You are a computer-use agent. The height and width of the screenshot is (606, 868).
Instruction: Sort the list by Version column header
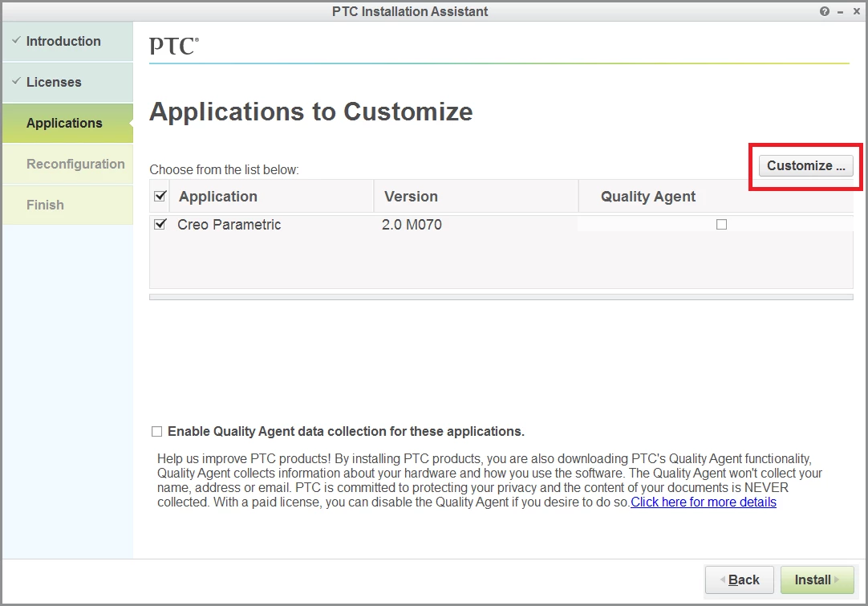tap(476, 196)
